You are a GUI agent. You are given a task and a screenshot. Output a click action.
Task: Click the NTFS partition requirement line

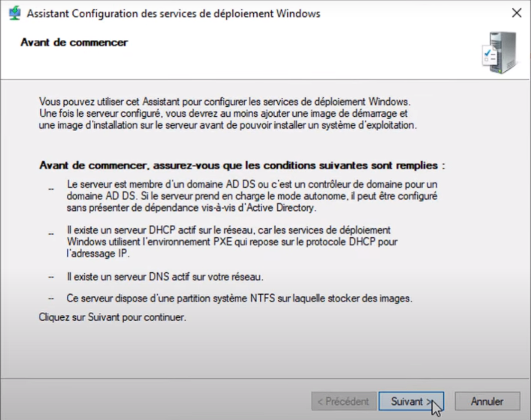pyautogui.click(x=239, y=298)
